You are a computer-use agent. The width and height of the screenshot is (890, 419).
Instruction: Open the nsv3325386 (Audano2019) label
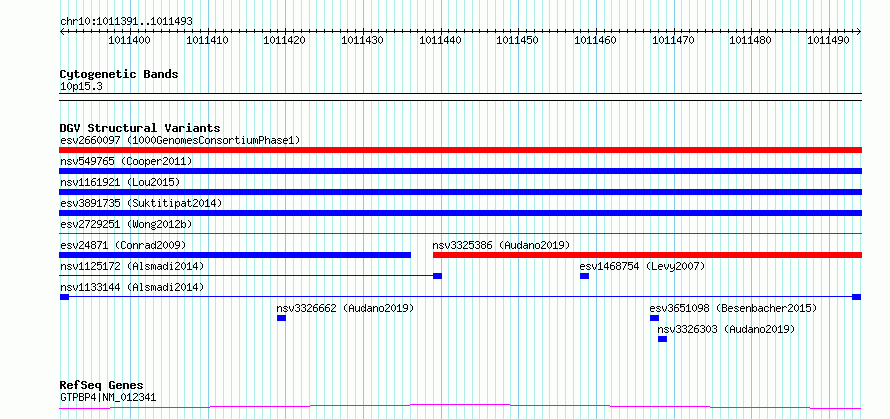click(x=501, y=245)
